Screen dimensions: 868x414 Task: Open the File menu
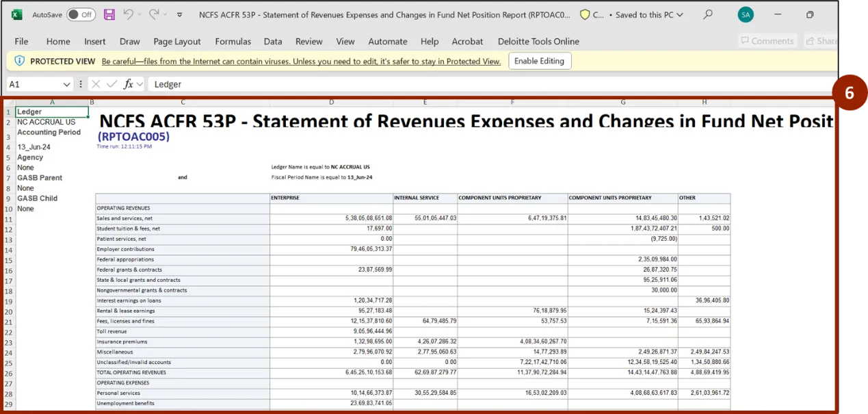[x=21, y=41]
